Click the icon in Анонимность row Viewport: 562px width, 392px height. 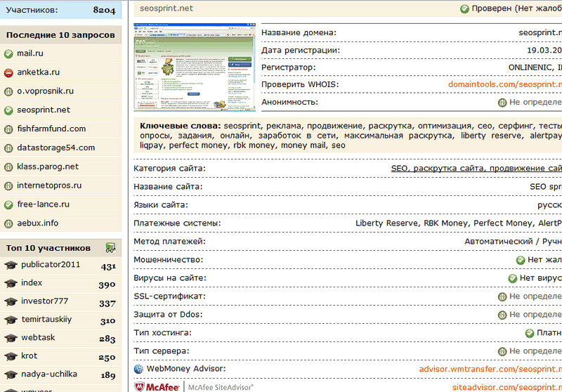pos(502,103)
